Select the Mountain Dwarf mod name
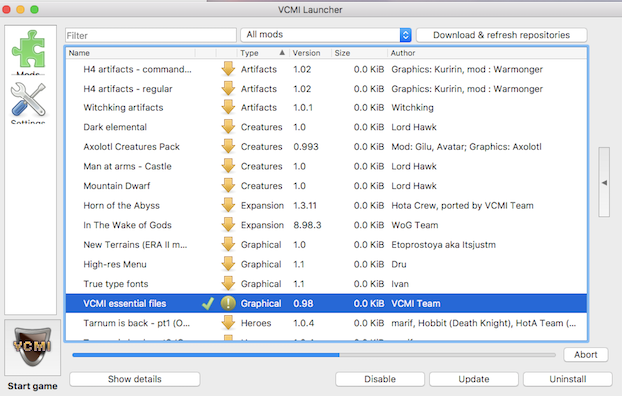The height and width of the screenshot is (396, 622). click(x=117, y=186)
